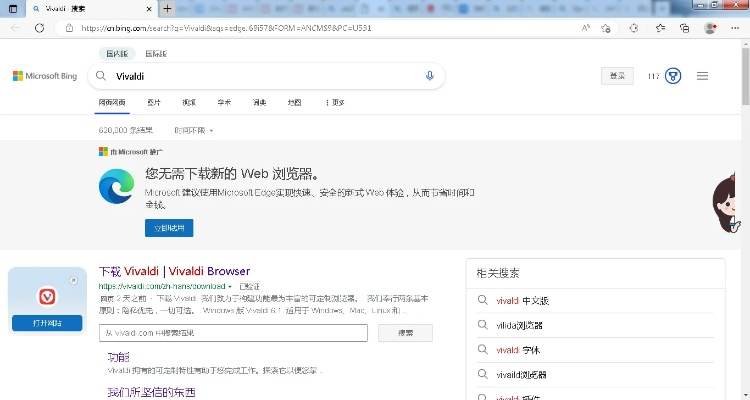This screenshot has width=750, height=400.
Task: Select the 网页 results tab
Action: [x=112, y=102]
